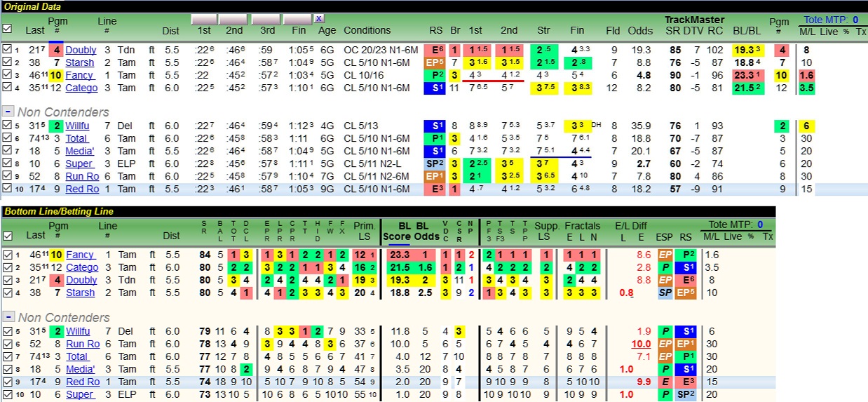The width and height of the screenshot is (868, 402).
Task: Click the Conditions column header
Action: point(367,30)
